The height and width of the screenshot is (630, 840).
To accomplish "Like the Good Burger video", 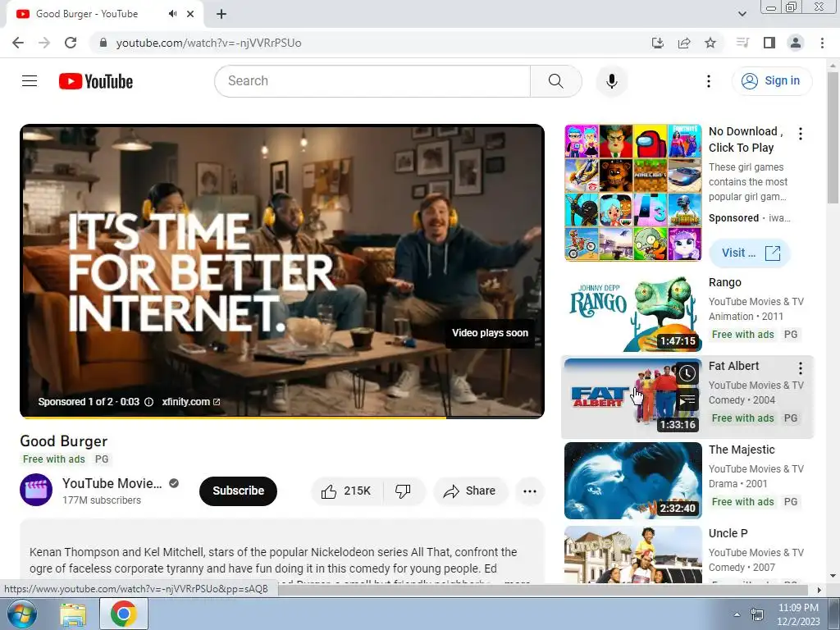I will coord(347,491).
